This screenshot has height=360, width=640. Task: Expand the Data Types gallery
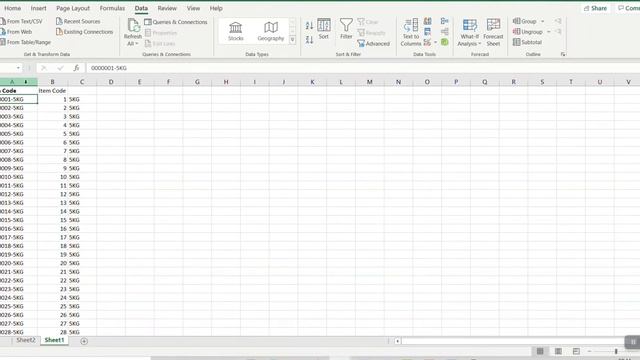coord(292,40)
